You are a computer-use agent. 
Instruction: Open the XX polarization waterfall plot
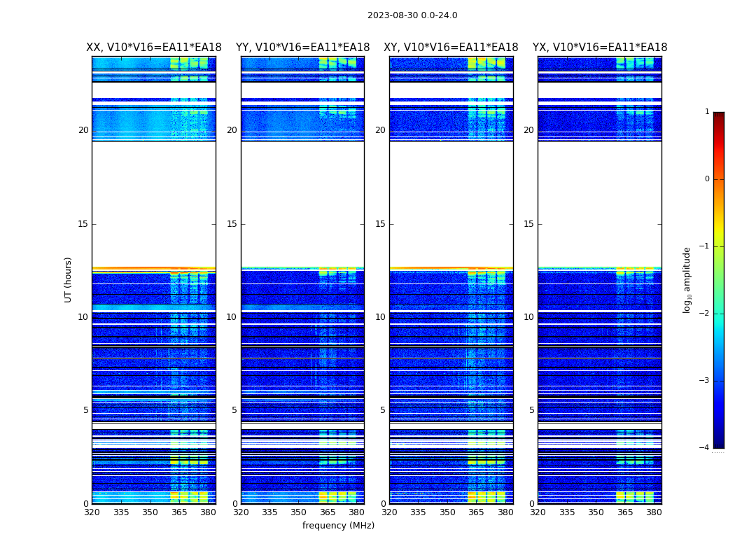pyautogui.click(x=154, y=280)
